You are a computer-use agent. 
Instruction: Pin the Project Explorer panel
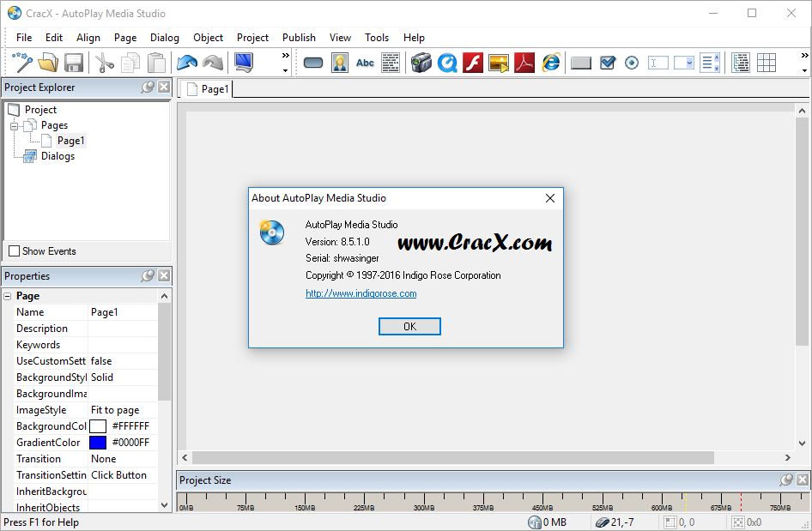(x=148, y=87)
